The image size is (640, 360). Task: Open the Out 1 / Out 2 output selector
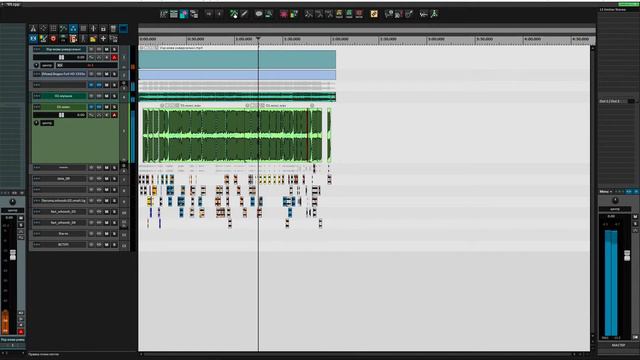(x=617, y=101)
